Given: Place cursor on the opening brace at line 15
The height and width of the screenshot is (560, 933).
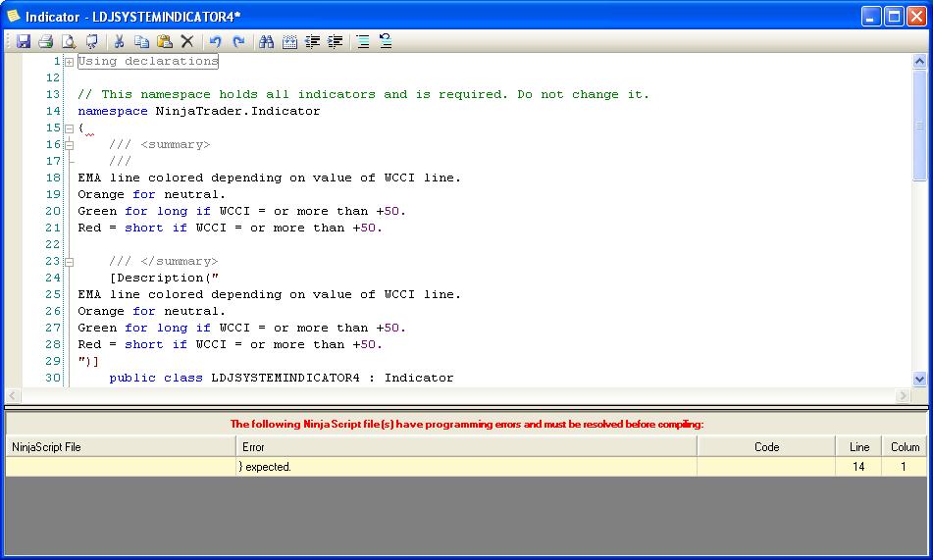Looking at the screenshot, I should pyautogui.click(x=80, y=127).
